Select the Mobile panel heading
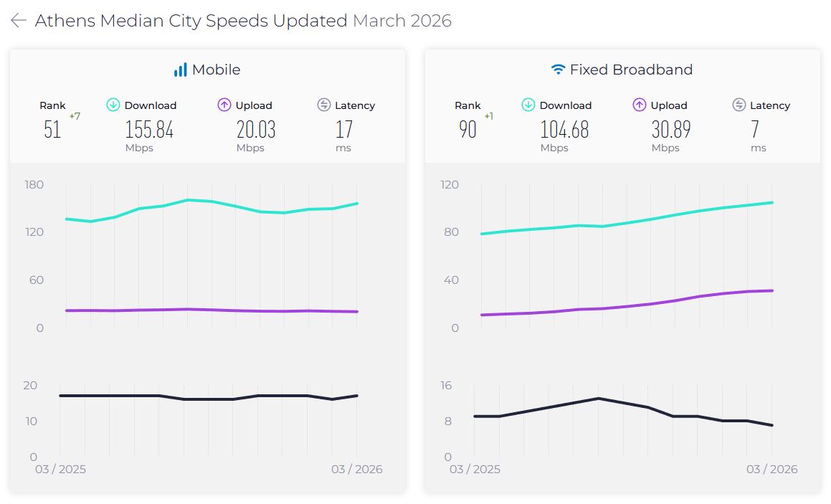 coord(216,70)
